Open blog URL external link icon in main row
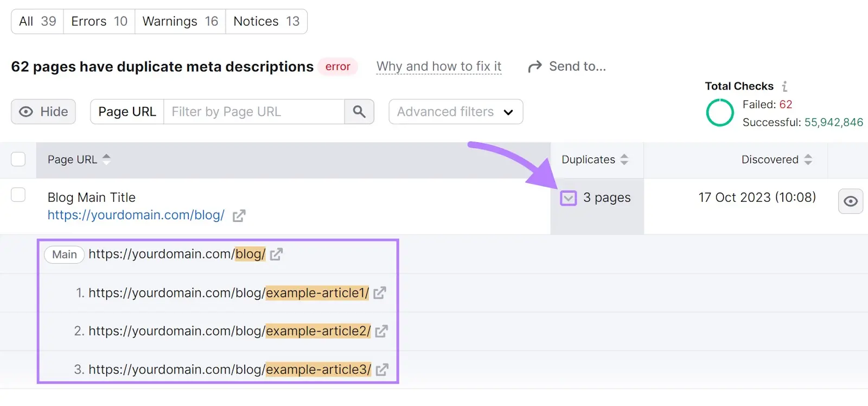 239,216
